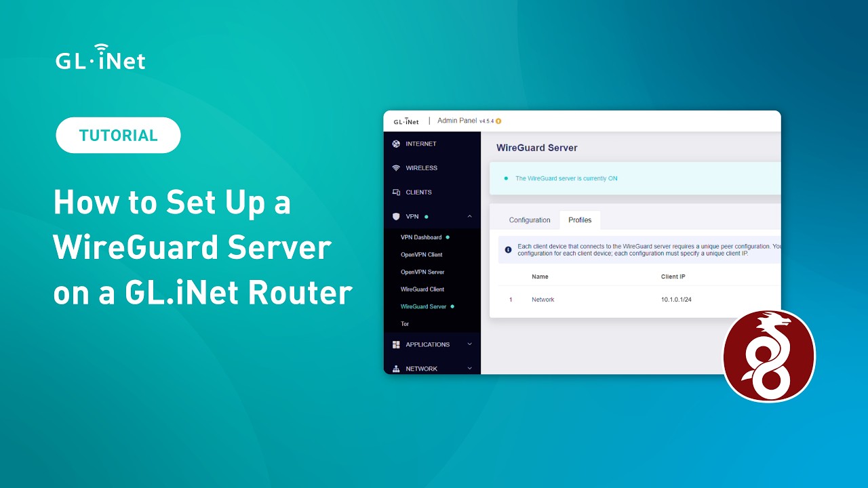Image resolution: width=868 pixels, height=488 pixels.
Task: Switch to the Profiles tab
Action: pos(580,220)
